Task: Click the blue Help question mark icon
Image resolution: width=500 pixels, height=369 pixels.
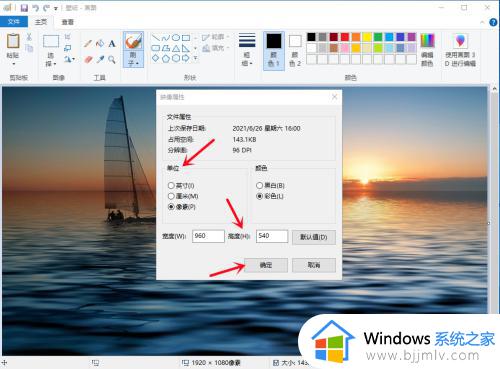Action: coord(493,22)
